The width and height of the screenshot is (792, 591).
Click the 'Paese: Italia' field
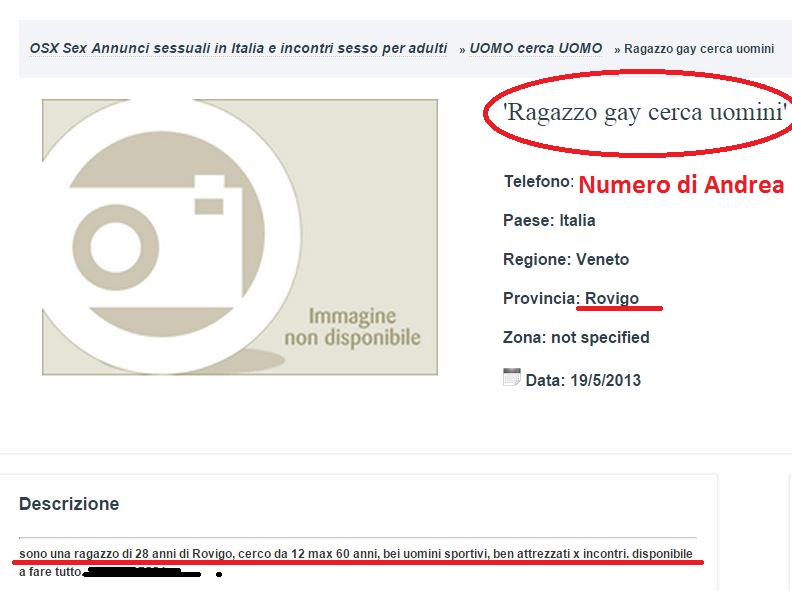(549, 220)
